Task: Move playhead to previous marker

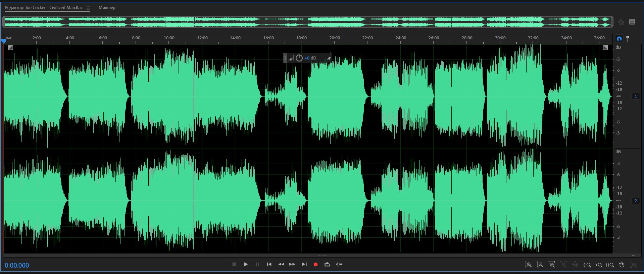Action: point(269,264)
